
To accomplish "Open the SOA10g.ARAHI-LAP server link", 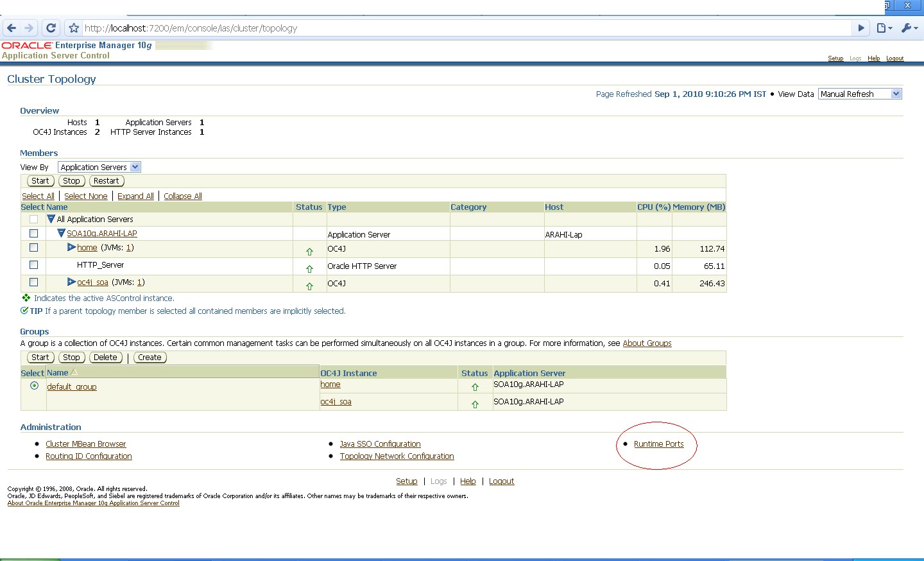I will [x=102, y=234].
